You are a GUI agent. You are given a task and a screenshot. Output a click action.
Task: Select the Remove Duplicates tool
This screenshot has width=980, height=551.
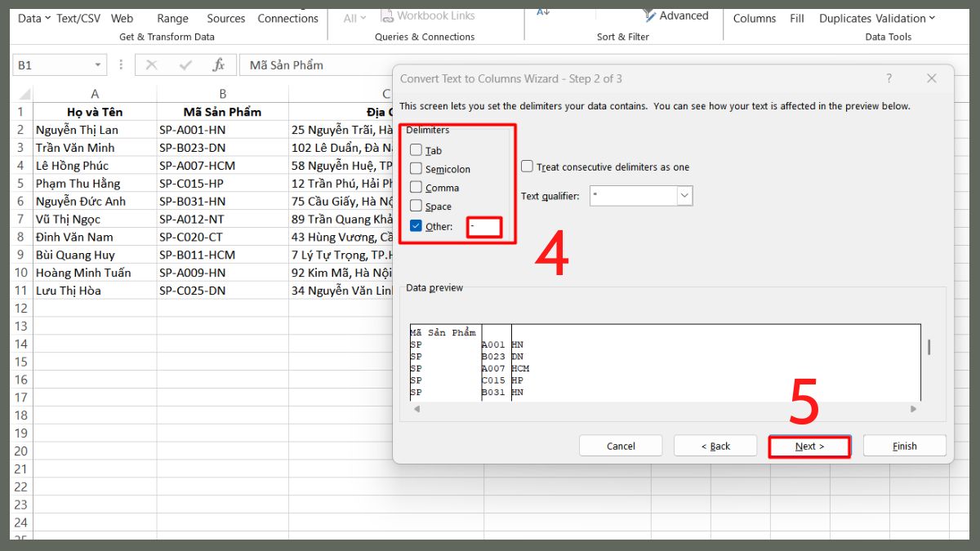pos(845,18)
